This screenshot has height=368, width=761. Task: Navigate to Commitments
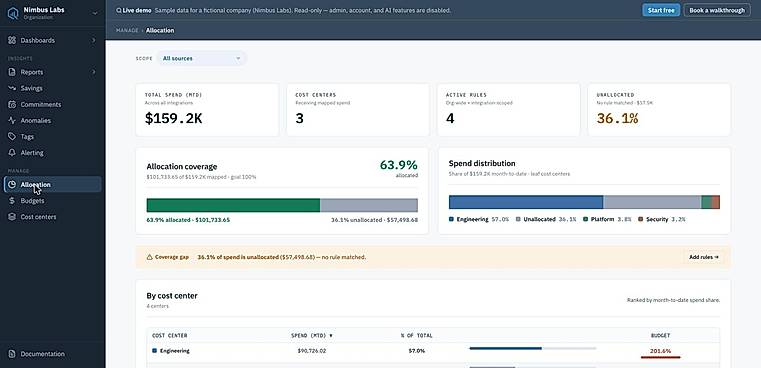click(52, 104)
